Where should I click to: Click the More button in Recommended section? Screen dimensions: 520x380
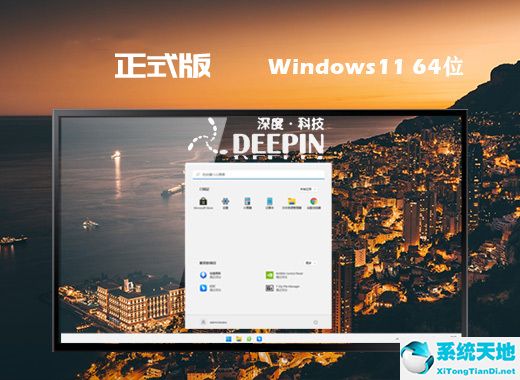coord(310,263)
